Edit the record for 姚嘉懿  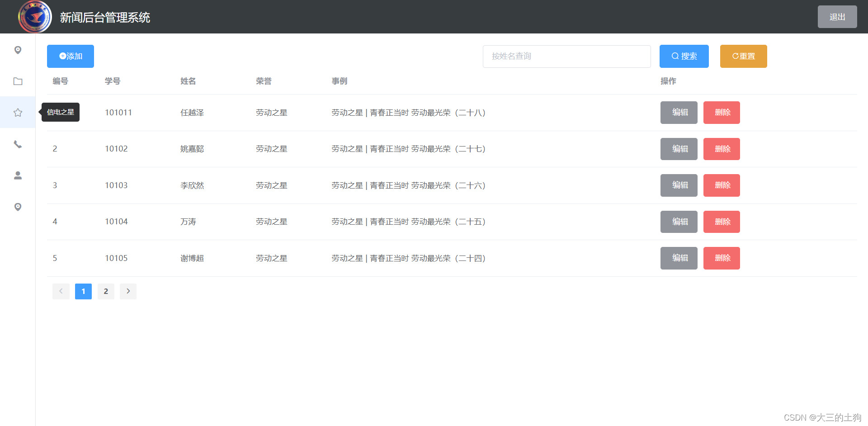coord(679,149)
